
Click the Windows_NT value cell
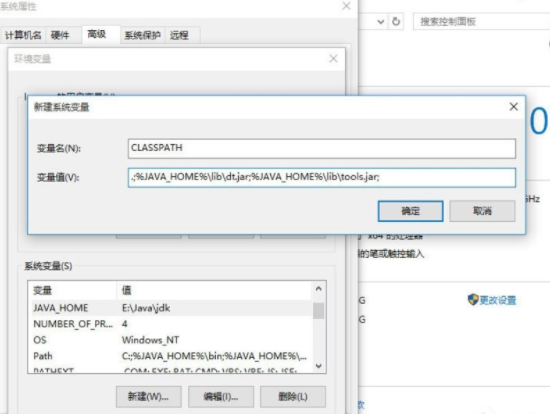150,340
